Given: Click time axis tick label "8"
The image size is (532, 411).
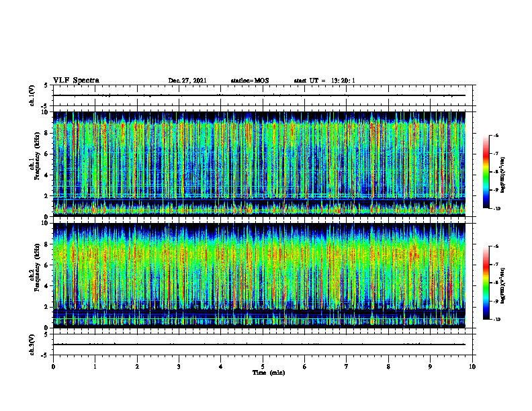Looking at the screenshot, I should tap(388, 367).
